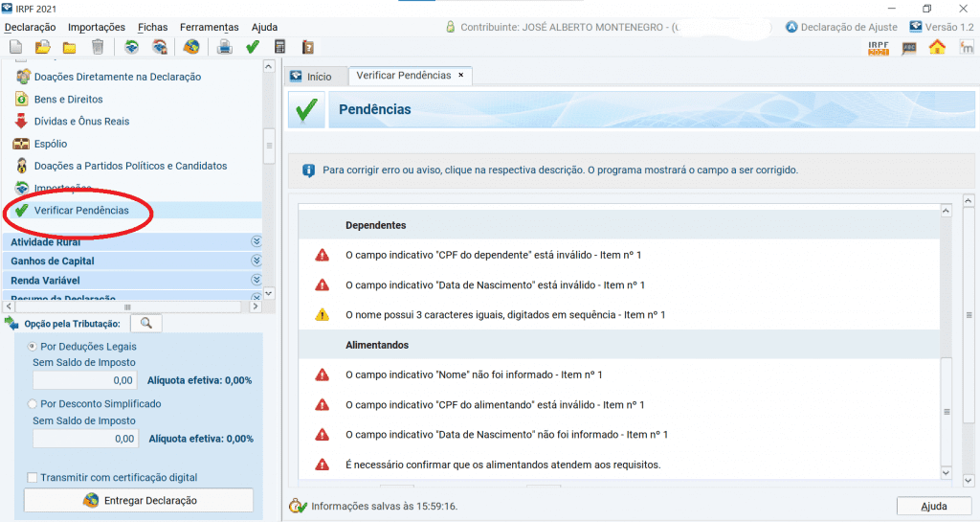Open the help book toolbar icon
Viewport: 980px width, 522px height.
[x=307, y=47]
